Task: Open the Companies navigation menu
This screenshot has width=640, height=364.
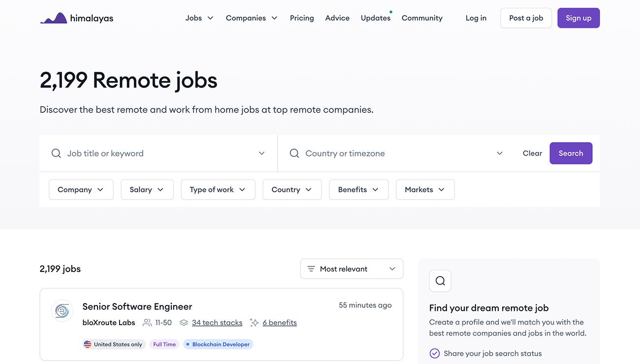Action: click(252, 18)
